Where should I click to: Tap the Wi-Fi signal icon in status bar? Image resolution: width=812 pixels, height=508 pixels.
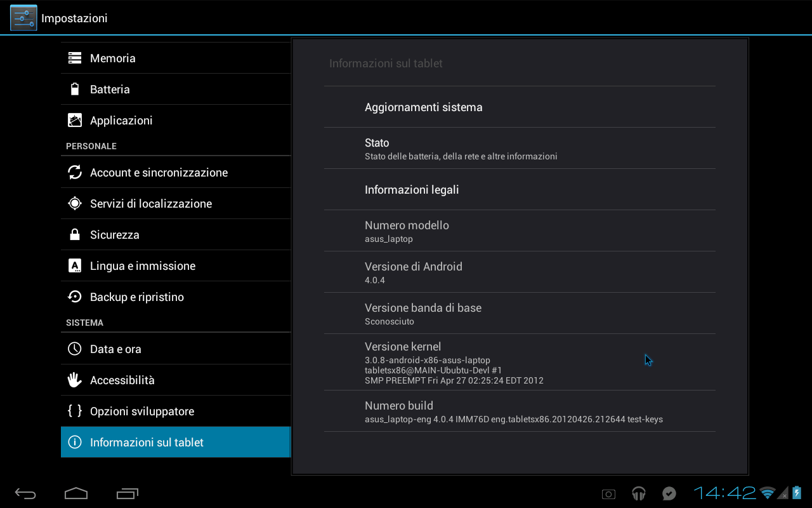tap(766, 493)
